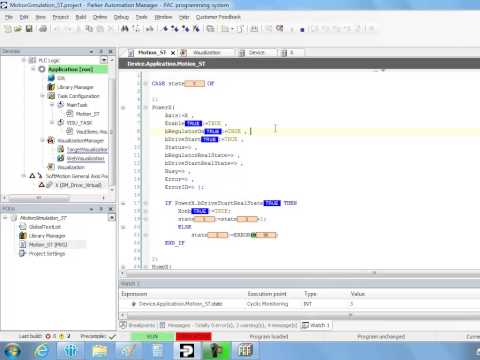The height and width of the screenshot is (360, 480).
Task: Open the Devices panel view dropdown
Action: 104,60
